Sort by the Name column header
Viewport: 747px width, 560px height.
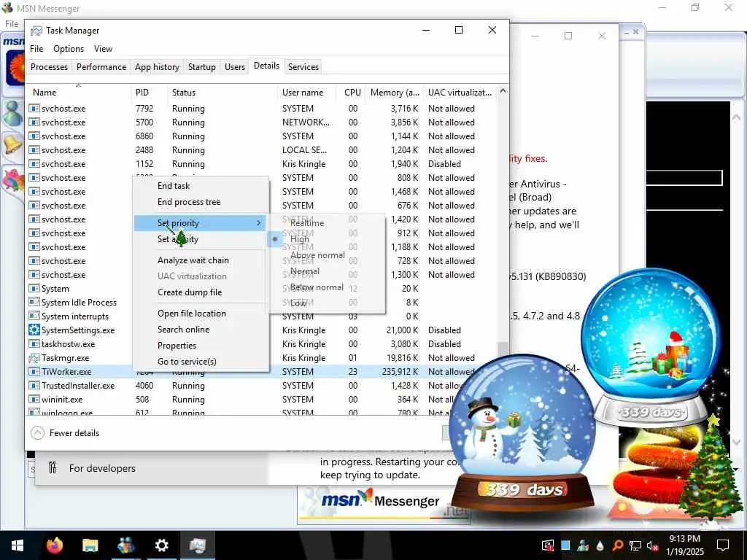point(79,93)
